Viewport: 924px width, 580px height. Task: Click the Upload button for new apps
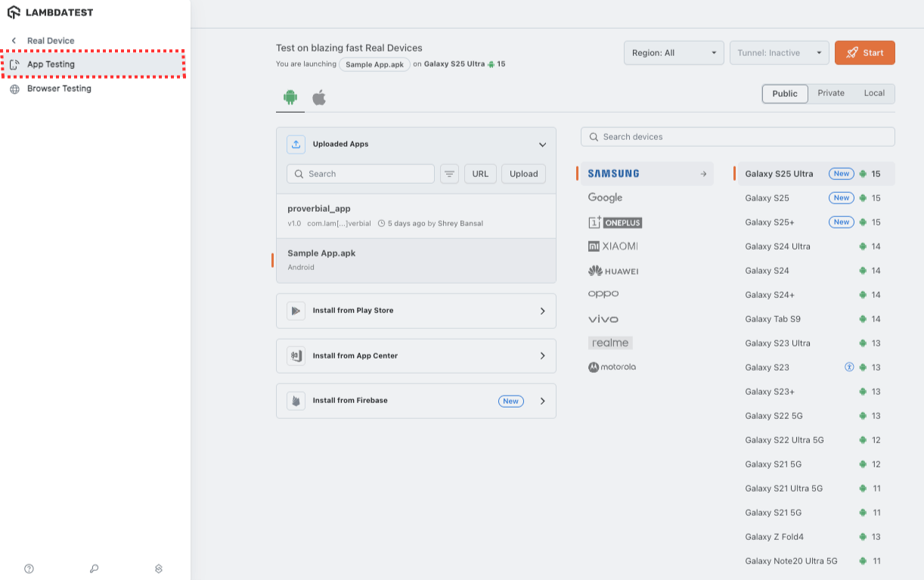[x=522, y=173]
